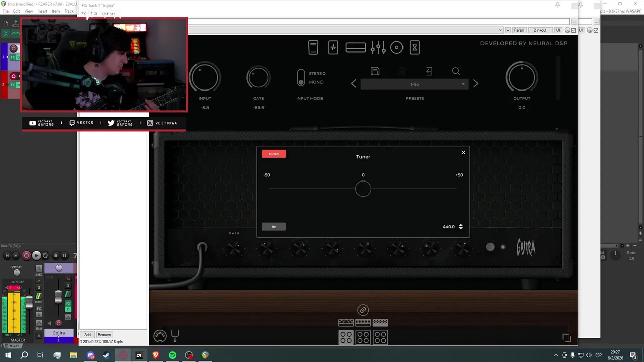Open the graphic EQ sliders icon
Viewport: 644px width, 362px height.
point(378,48)
